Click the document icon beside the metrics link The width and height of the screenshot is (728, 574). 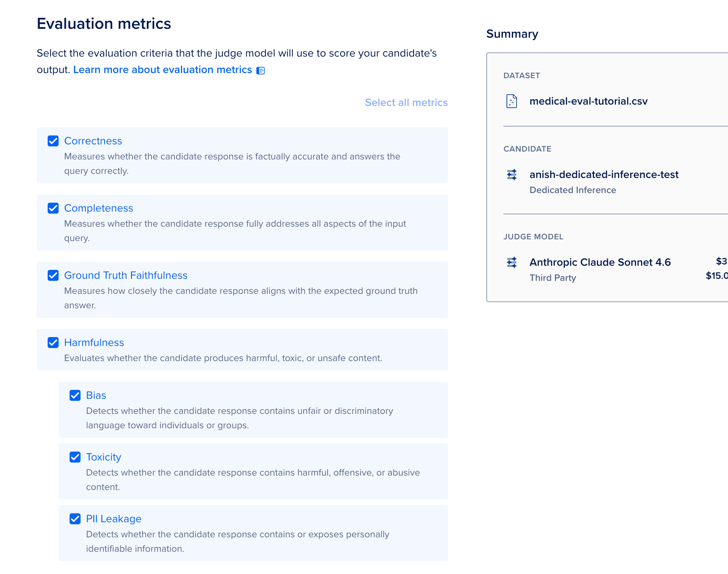(x=260, y=71)
